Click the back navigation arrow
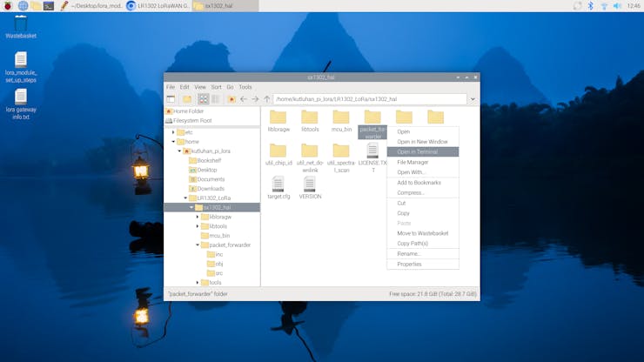Viewport: 644px width, 362px height. pyautogui.click(x=244, y=99)
